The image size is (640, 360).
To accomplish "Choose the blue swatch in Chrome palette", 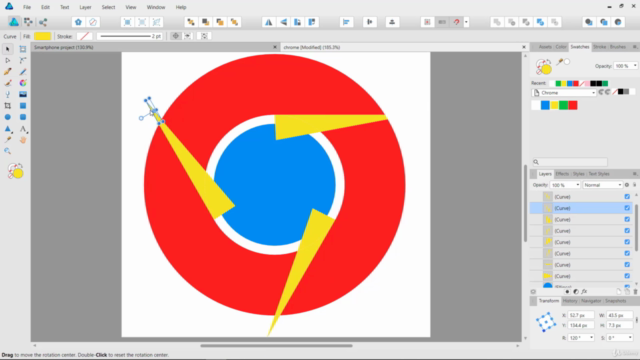I will coord(545,105).
